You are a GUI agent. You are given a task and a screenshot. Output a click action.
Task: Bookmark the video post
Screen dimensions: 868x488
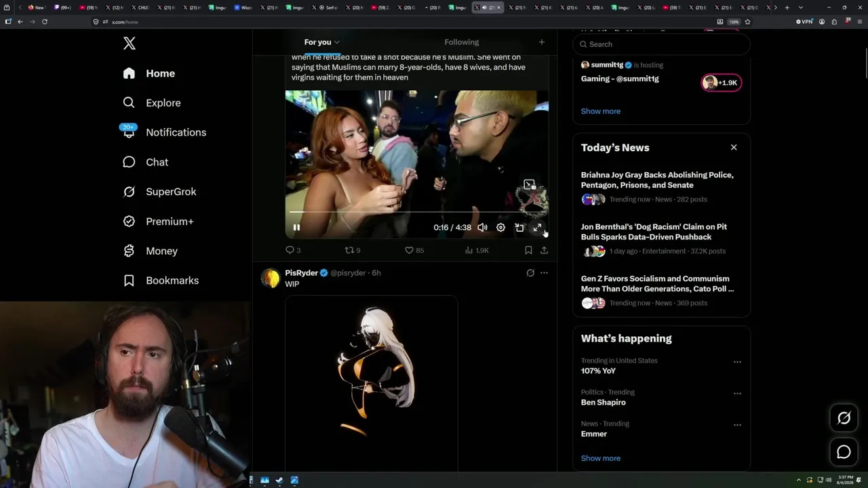(528, 250)
